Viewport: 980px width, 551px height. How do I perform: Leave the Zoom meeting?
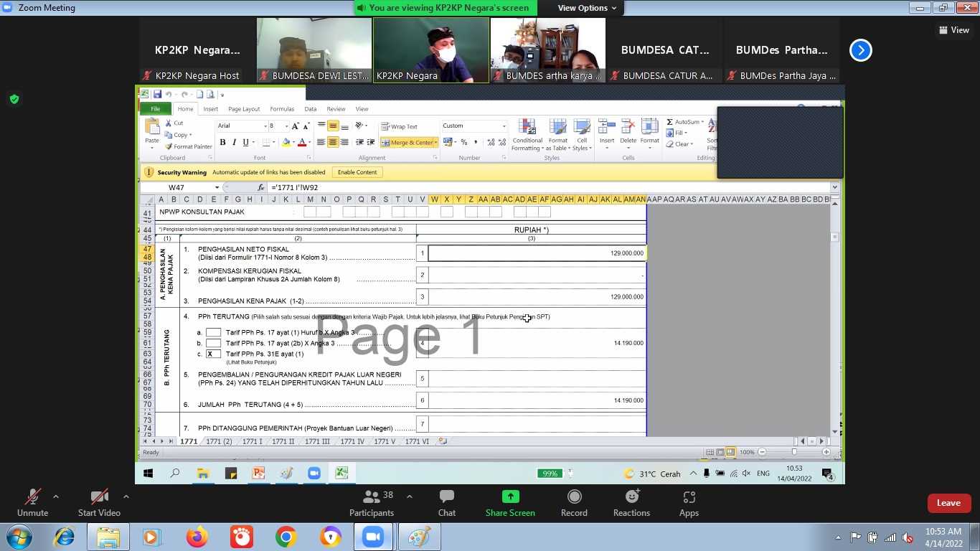(x=948, y=503)
